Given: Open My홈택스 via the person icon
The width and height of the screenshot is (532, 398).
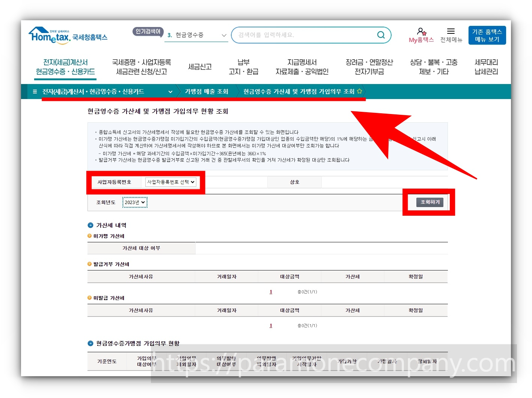Looking at the screenshot, I should pyautogui.click(x=421, y=31).
